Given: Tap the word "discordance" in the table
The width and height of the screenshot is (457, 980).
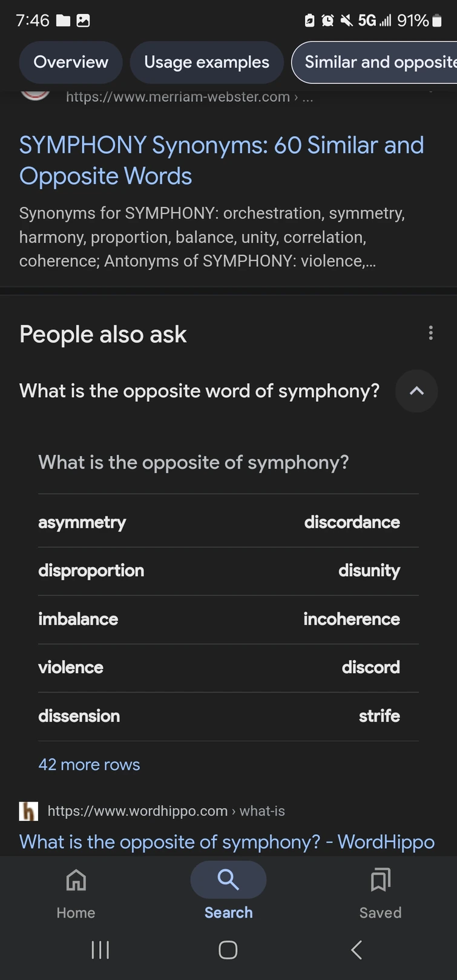Looking at the screenshot, I should pyautogui.click(x=352, y=522).
